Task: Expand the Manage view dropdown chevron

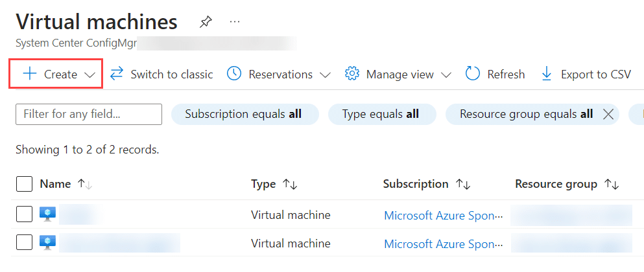Action: 446,75
